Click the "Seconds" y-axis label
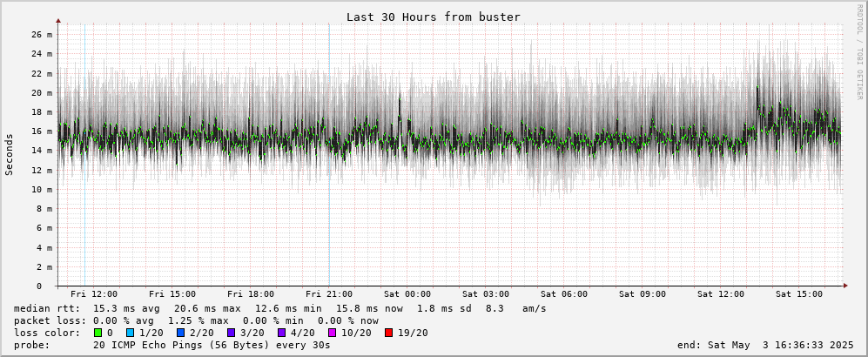 click(x=10, y=154)
